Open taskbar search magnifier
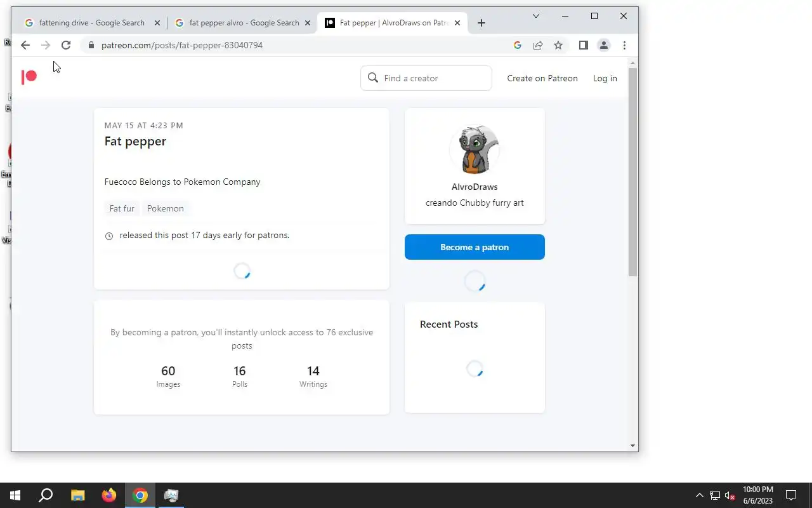Screen dimensions: 812x508 [46, 495]
